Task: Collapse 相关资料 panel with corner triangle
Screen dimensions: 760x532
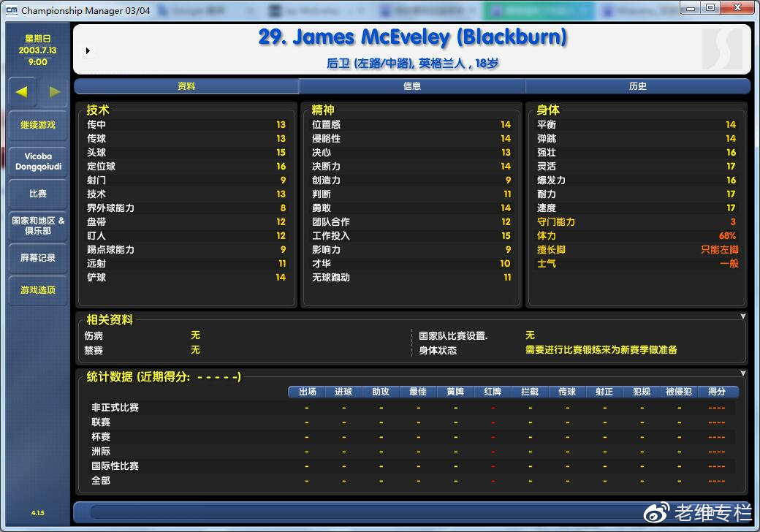Action: tap(743, 316)
